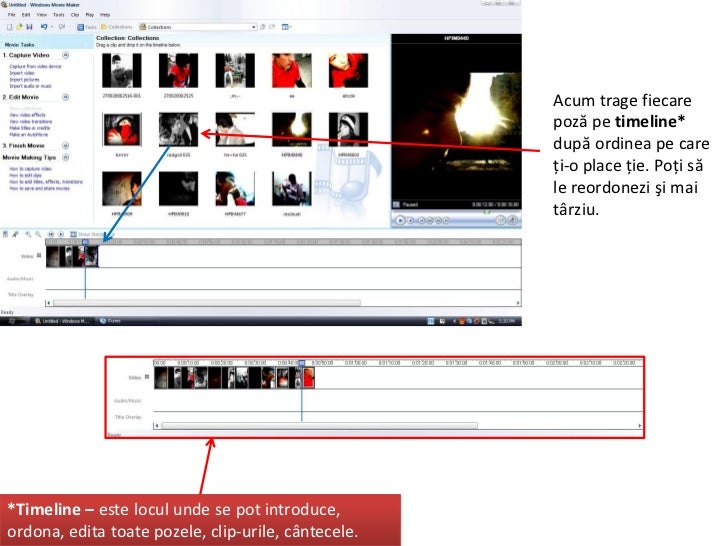The image size is (728, 546).
Task: Click the Undo toolbar icon
Action: pos(44,27)
